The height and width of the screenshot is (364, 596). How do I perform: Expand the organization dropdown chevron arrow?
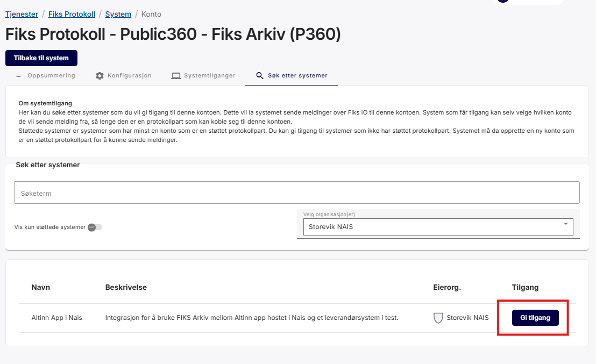(565, 224)
